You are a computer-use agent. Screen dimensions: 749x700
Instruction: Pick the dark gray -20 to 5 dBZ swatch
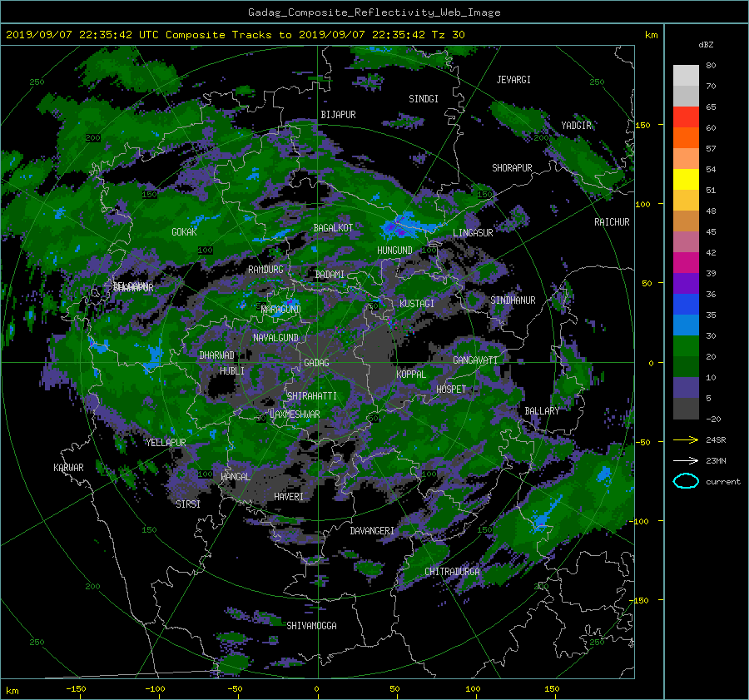[686, 409]
